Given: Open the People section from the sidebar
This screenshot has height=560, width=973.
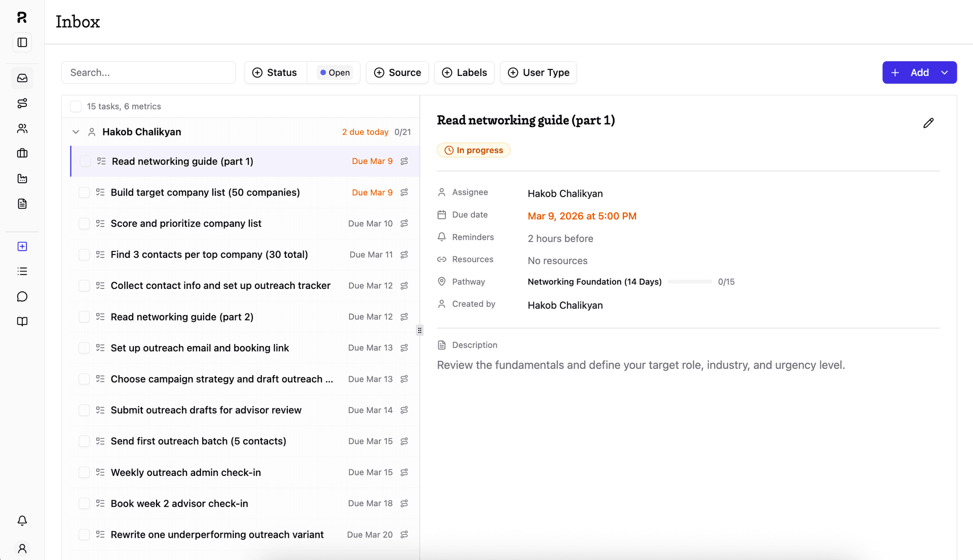Looking at the screenshot, I should click(x=22, y=128).
